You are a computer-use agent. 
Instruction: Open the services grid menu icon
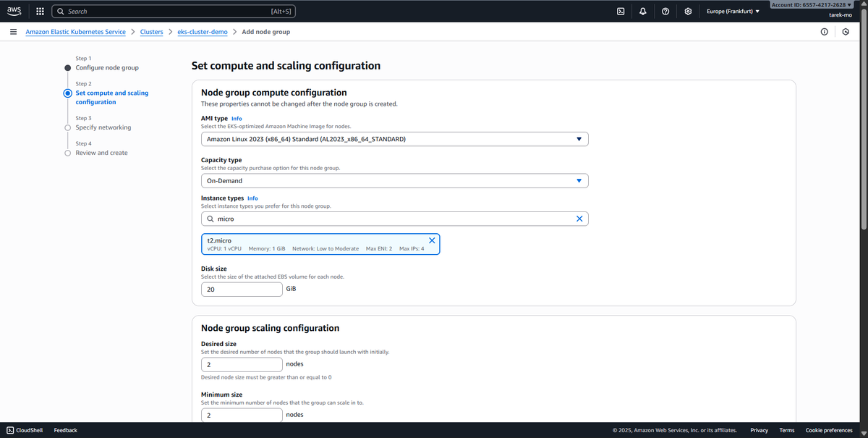pos(40,12)
